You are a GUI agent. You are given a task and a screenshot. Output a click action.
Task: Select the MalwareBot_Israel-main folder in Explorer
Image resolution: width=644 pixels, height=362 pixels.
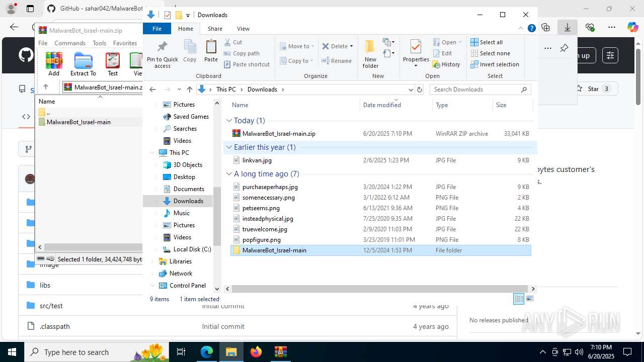(380, 250)
